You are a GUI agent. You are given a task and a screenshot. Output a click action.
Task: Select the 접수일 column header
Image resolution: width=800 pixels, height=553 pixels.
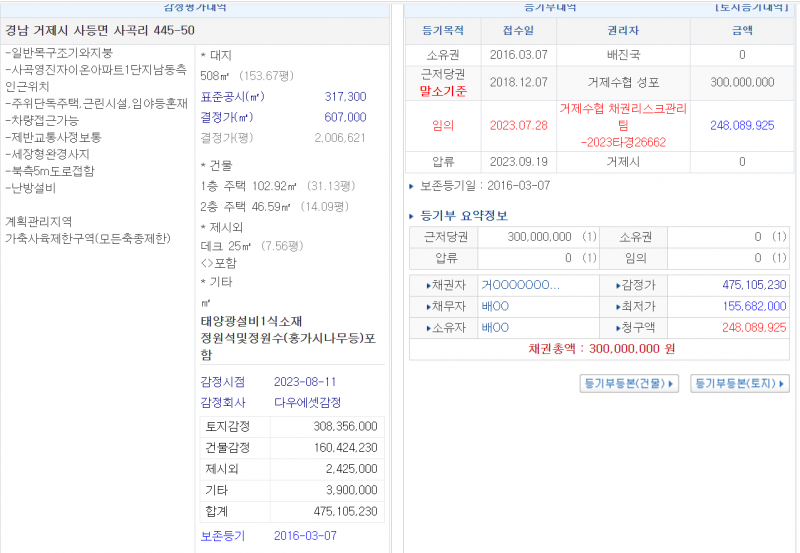tap(518, 31)
